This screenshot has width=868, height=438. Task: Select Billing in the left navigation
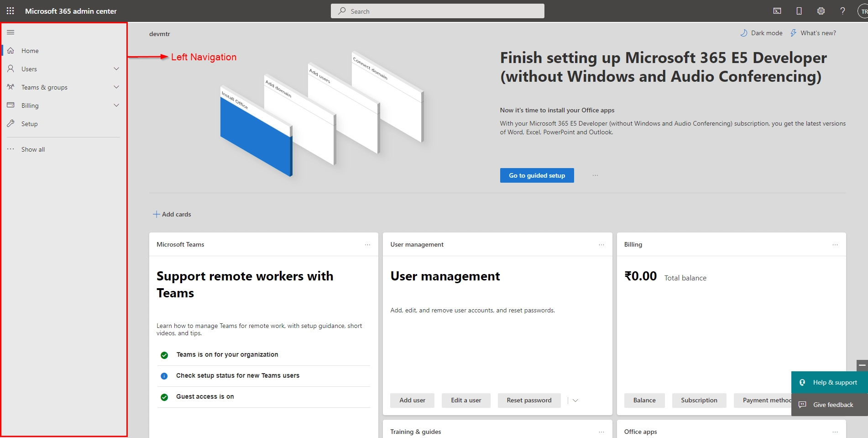pyautogui.click(x=63, y=106)
